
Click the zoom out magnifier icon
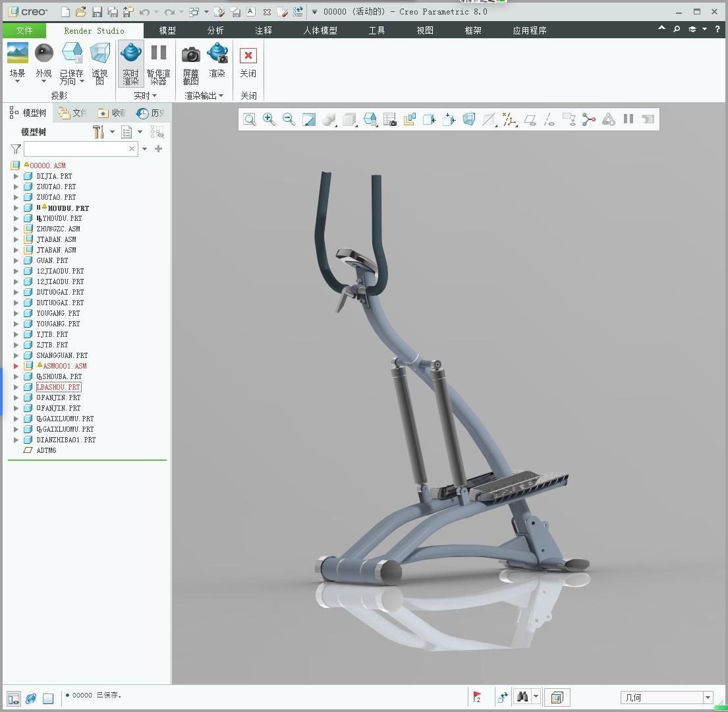[289, 119]
